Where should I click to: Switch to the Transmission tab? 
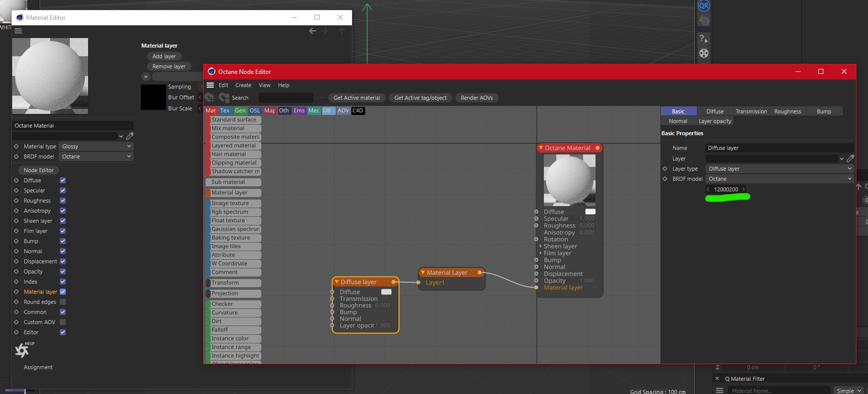tap(751, 111)
